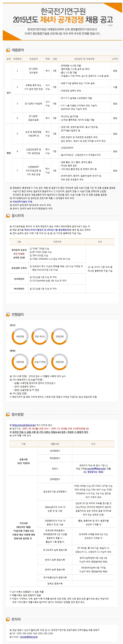Select the 서류전형 circle under [연구]
Screen dimensions: 123x644
click(x=20, y=336)
